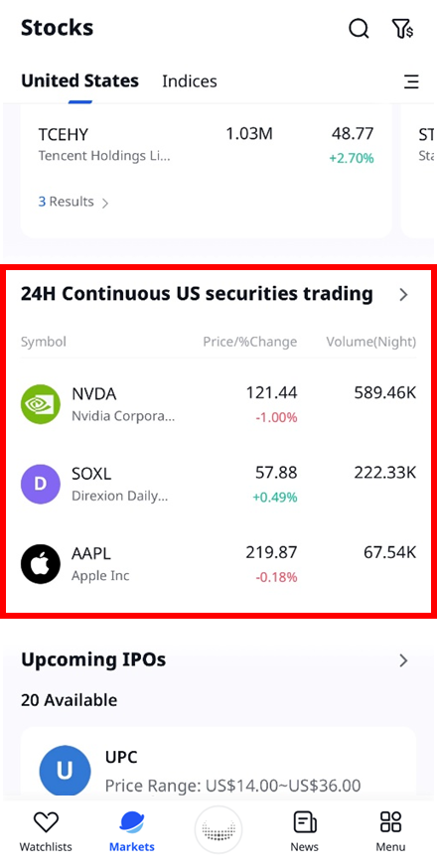The width and height of the screenshot is (437, 868).
Task: Open the 3 Results link
Action: 73,202
